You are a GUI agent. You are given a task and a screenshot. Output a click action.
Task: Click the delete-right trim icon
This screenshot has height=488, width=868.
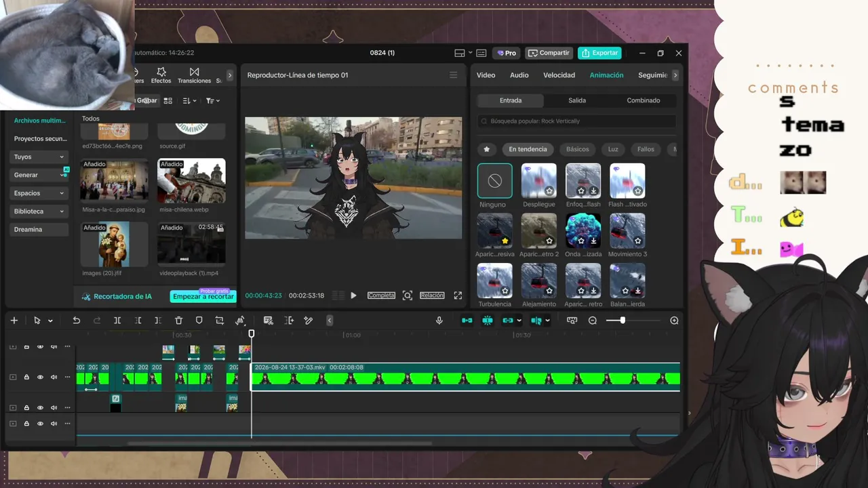tap(158, 321)
